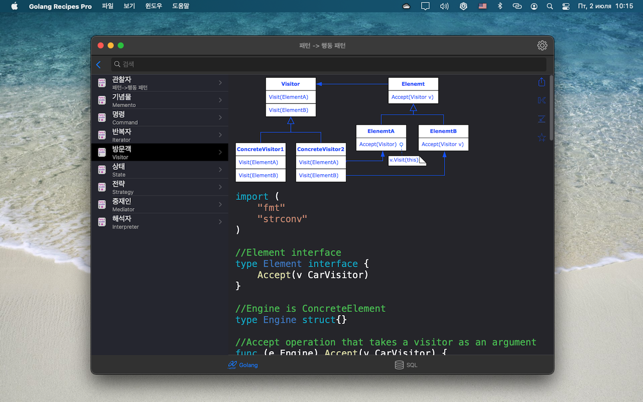Expand chevron on 관찰자 row
The height and width of the screenshot is (402, 643).
(220, 83)
